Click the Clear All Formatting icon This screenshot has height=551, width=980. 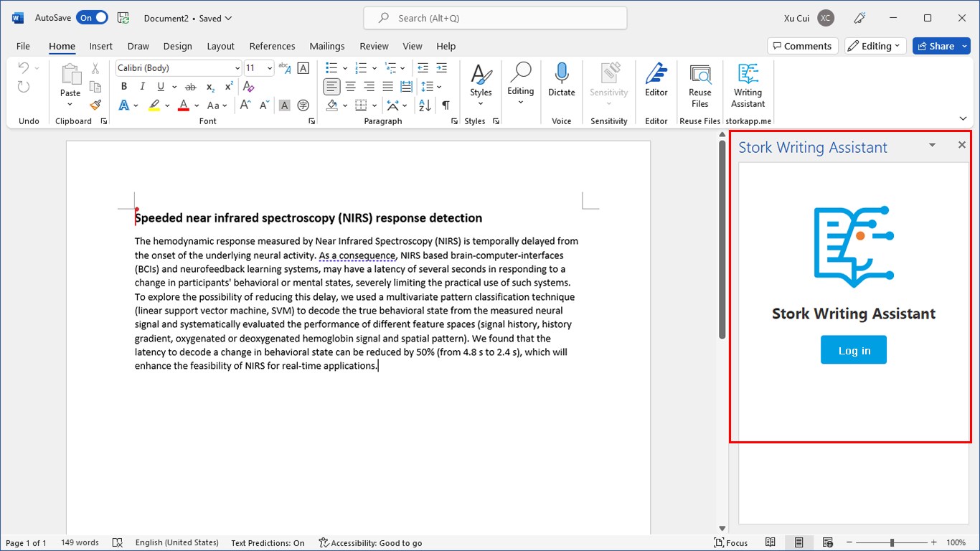(248, 87)
